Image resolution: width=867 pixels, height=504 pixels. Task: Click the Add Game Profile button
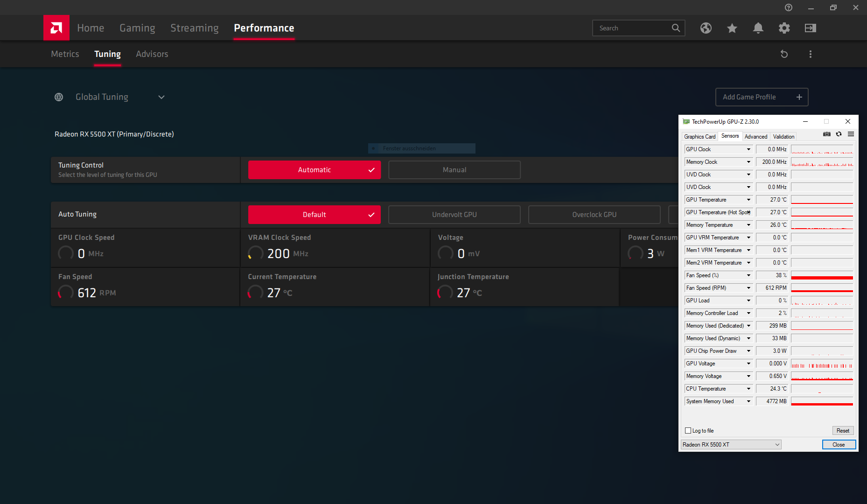point(762,97)
